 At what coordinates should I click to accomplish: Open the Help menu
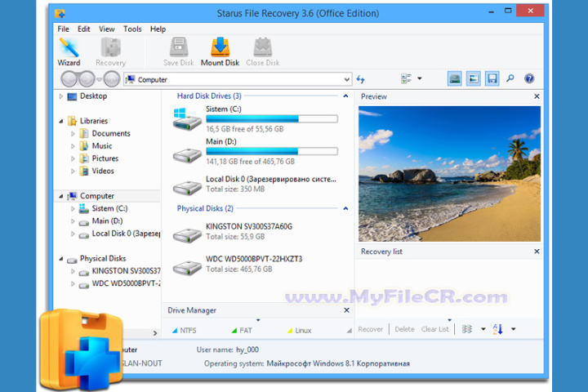pyautogui.click(x=158, y=29)
